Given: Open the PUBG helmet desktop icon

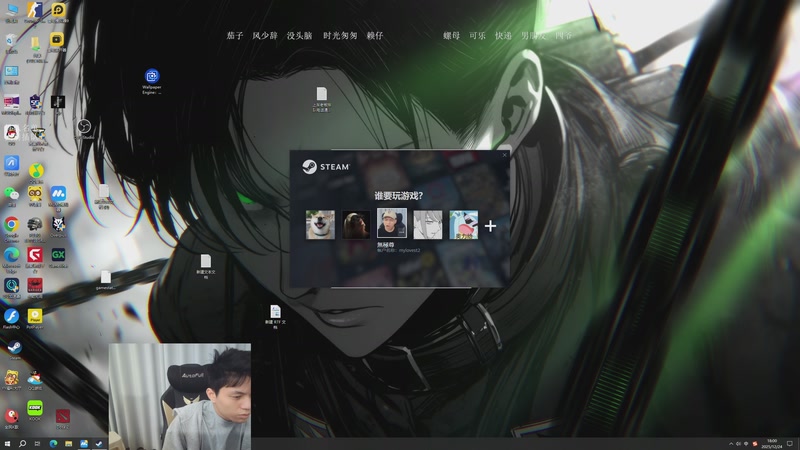Looking at the screenshot, I should tap(35, 228).
